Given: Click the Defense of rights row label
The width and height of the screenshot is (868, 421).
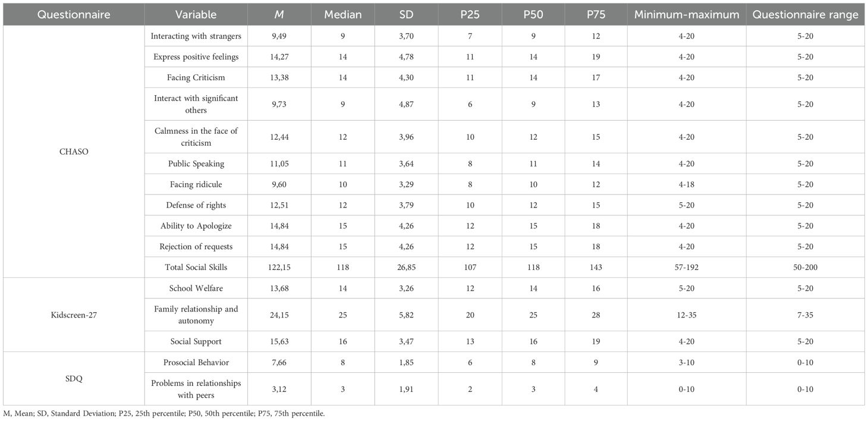Looking at the screenshot, I should [196, 205].
